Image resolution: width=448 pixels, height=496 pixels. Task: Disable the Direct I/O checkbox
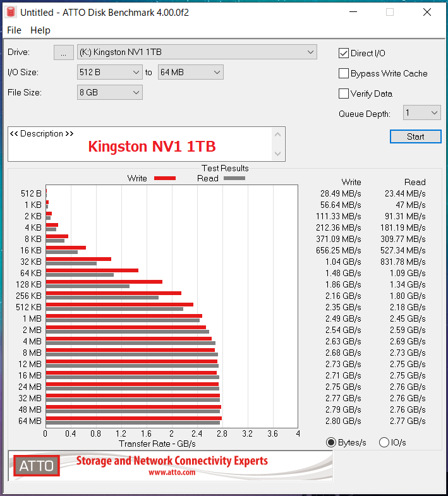pos(344,53)
